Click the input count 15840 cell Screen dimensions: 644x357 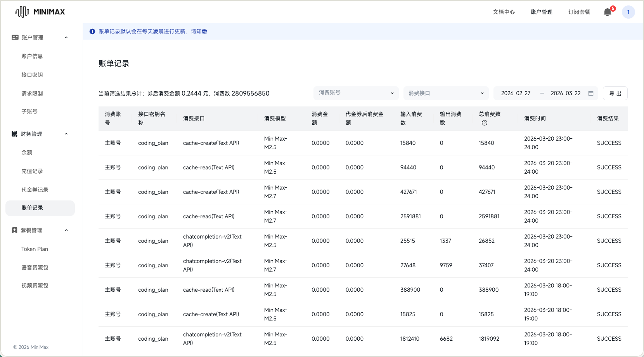(x=408, y=143)
